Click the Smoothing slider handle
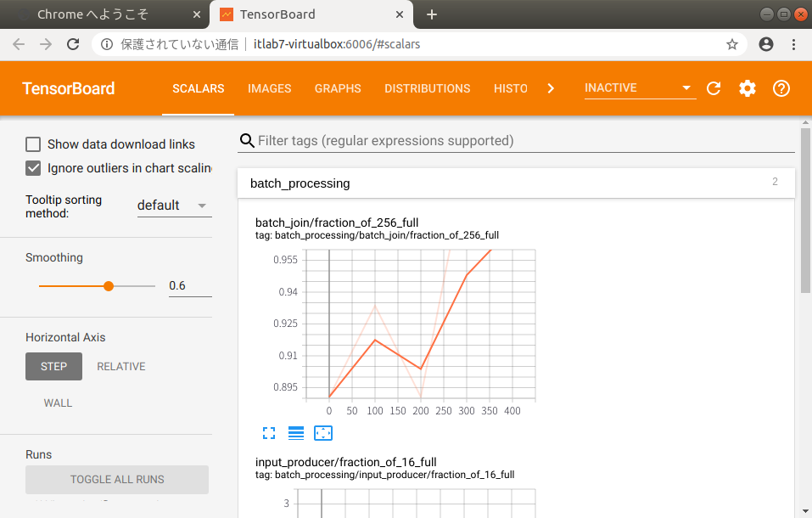Image resolution: width=812 pixels, height=518 pixels. click(x=109, y=286)
